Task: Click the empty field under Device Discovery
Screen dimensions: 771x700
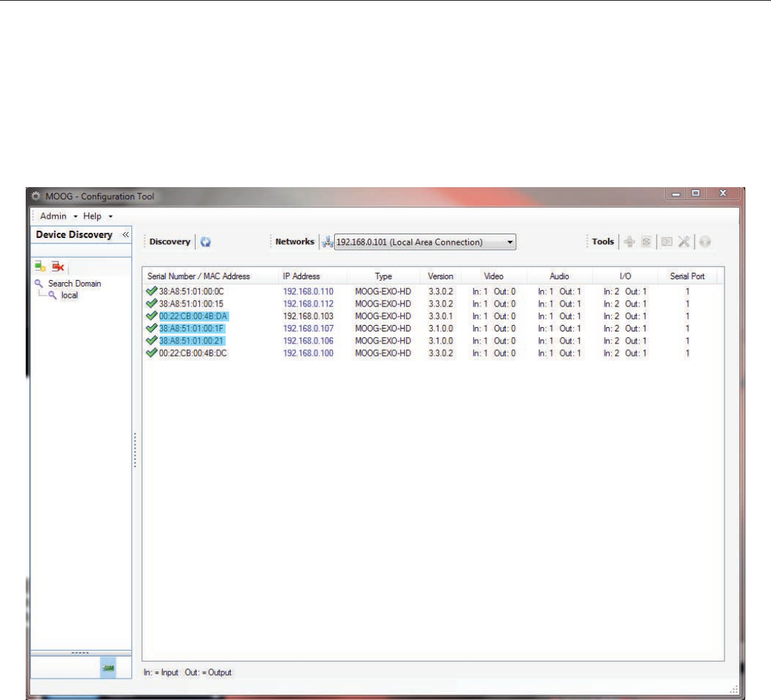Action: pos(81,251)
